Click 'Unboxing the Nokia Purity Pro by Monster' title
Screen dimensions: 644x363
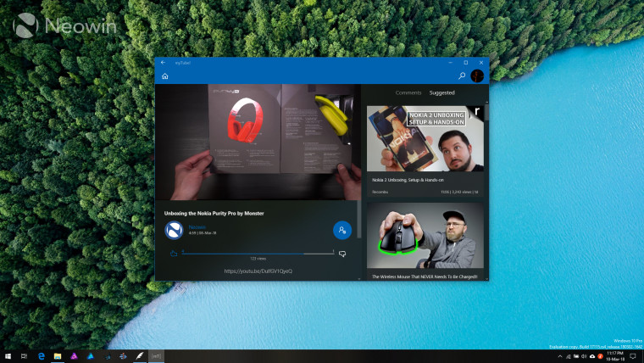click(214, 214)
